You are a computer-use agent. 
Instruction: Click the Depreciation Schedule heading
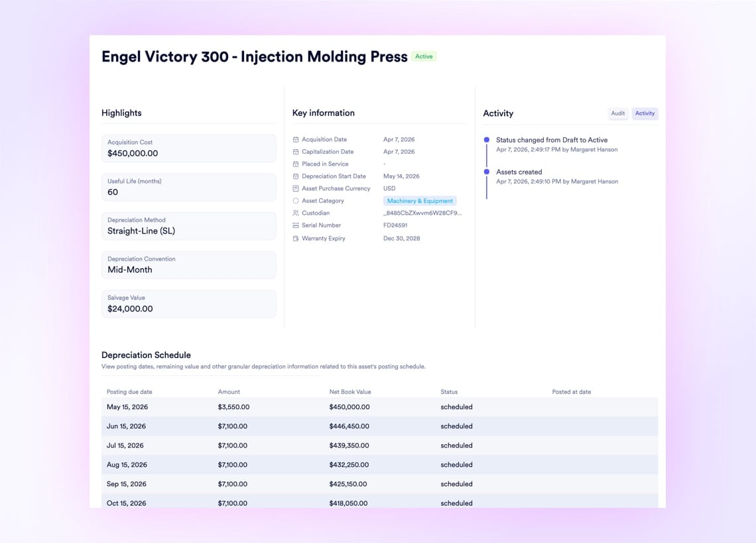click(x=146, y=355)
